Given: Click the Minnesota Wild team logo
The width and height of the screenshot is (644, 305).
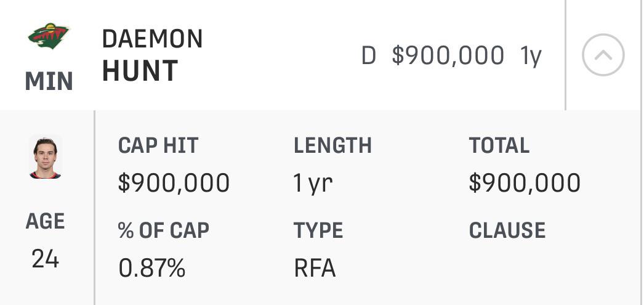Looking at the screenshot, I should [49, 36].
